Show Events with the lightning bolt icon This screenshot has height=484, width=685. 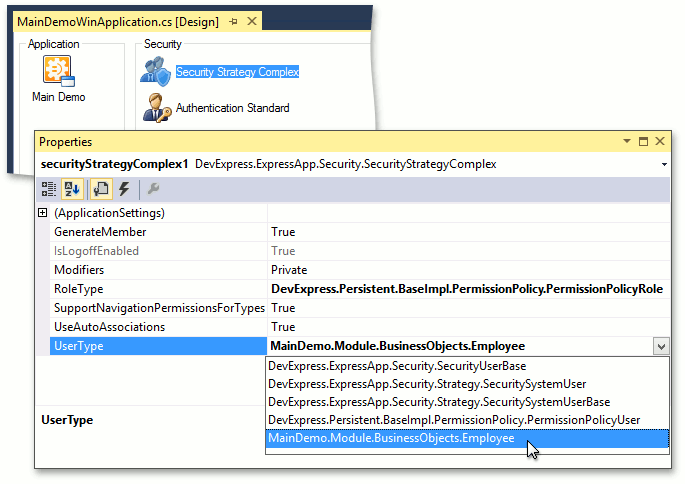(125, 189)
